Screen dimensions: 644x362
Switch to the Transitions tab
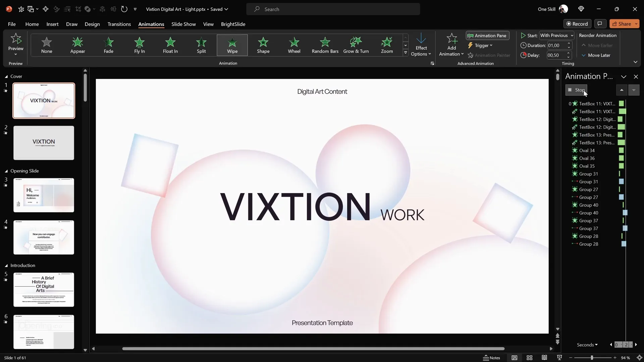(x=119, y=24)
